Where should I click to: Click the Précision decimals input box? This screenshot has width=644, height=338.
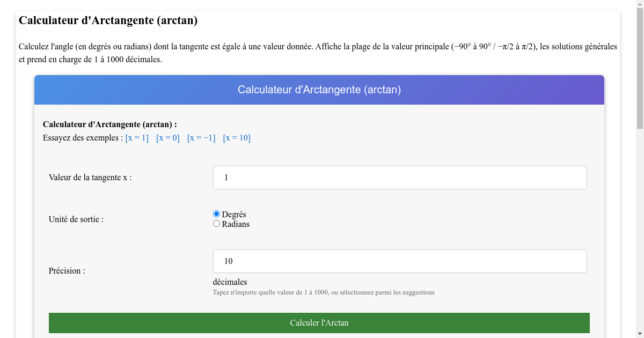tap(399, 261)
